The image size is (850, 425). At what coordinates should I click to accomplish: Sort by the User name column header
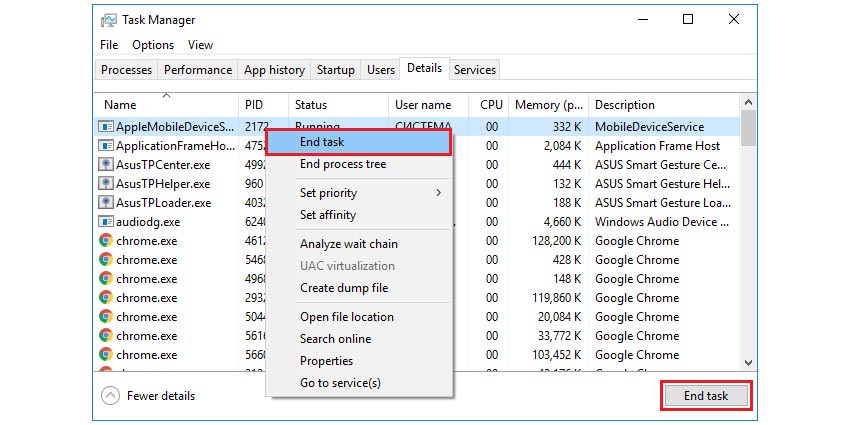click(428, 105)
